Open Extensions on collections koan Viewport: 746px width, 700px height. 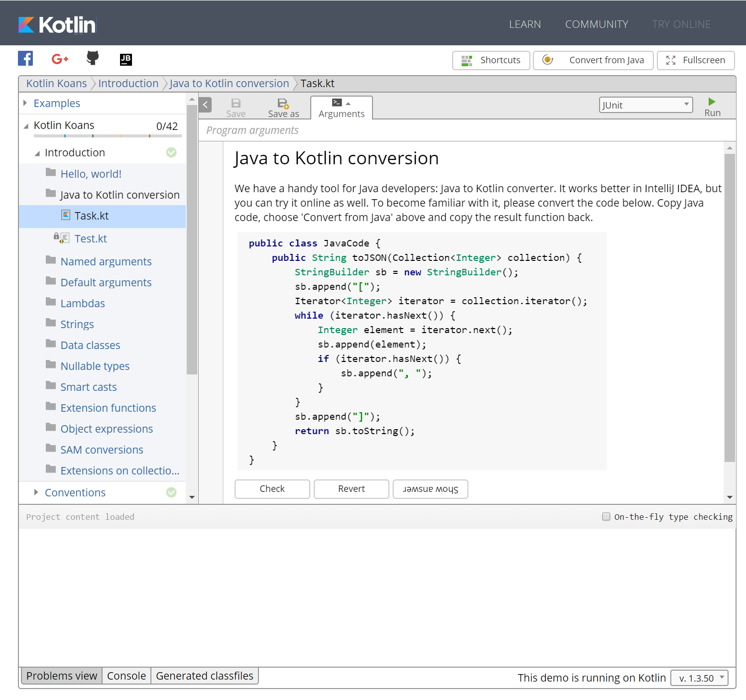(120, 470)
